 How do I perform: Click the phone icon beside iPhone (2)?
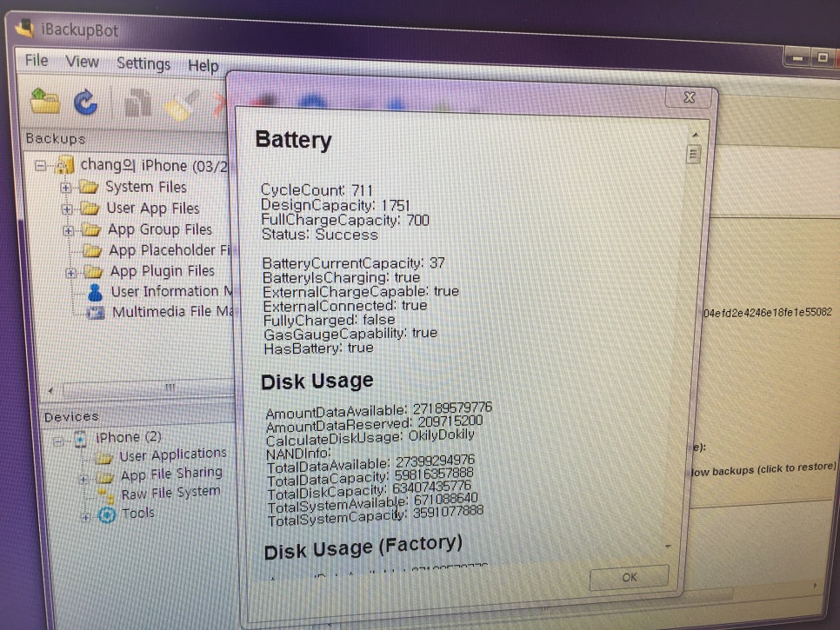(x=80, y=439)
